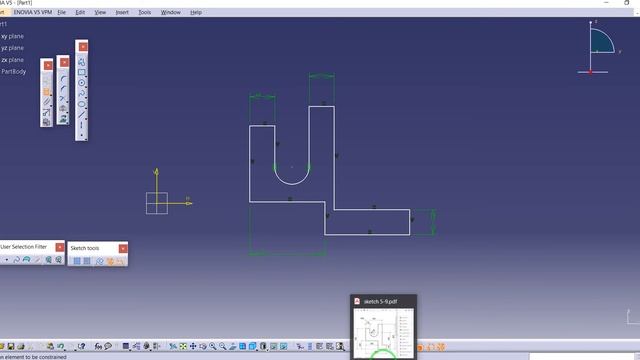
Task: Open the Formula f(x) tool
Action: click(98, 347)
